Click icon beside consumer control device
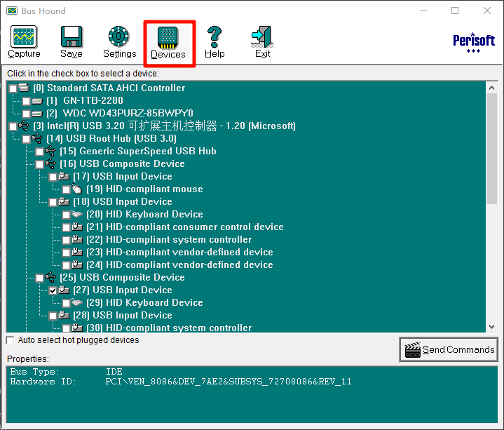 click(77, 227)
